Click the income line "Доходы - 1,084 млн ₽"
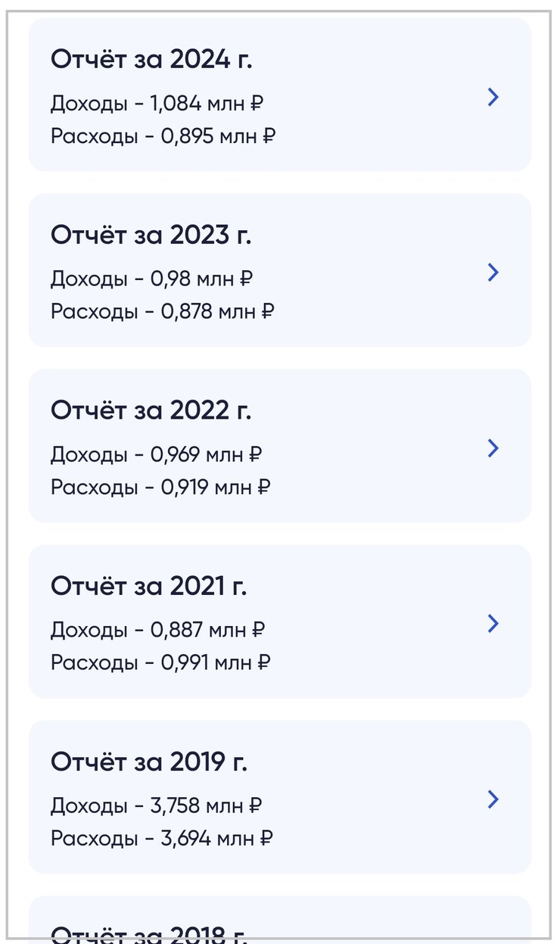The height and width of the screenshot is (944, 560). (157, 103)
